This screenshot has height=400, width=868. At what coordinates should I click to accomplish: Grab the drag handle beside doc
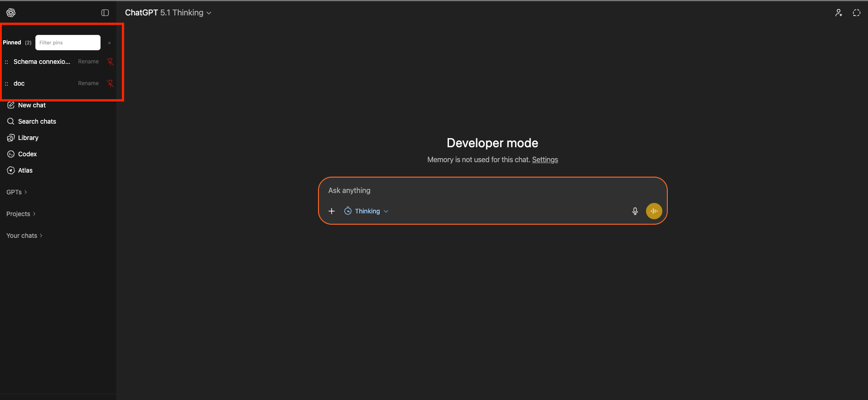pos(6,84)
